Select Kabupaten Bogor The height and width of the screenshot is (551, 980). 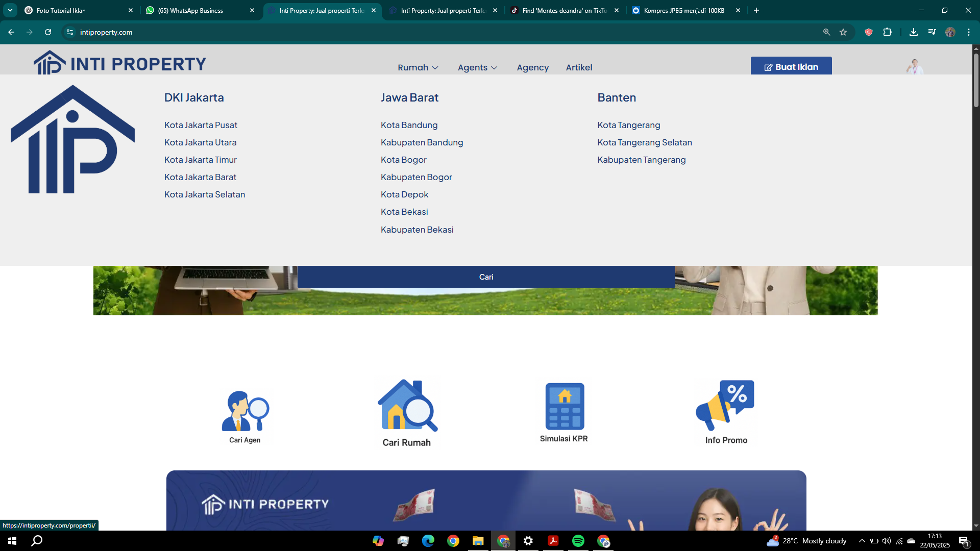pyautogui.click(x=416, y=177)
